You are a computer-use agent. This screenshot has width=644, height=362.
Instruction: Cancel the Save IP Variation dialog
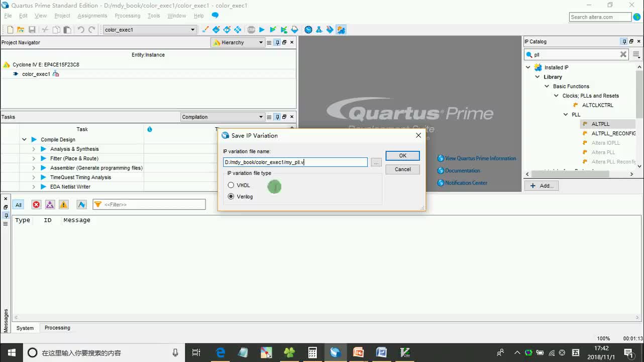tap(402, 169)
